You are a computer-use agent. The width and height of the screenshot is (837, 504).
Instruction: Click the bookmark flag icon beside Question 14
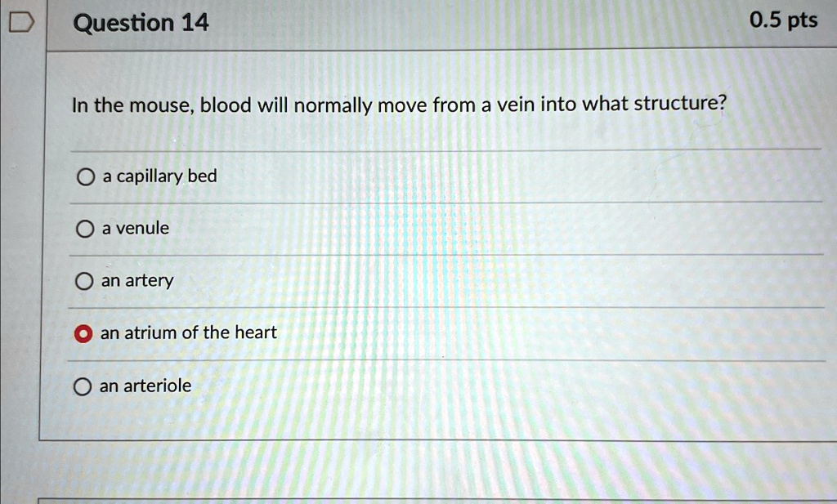coord(22,20)
